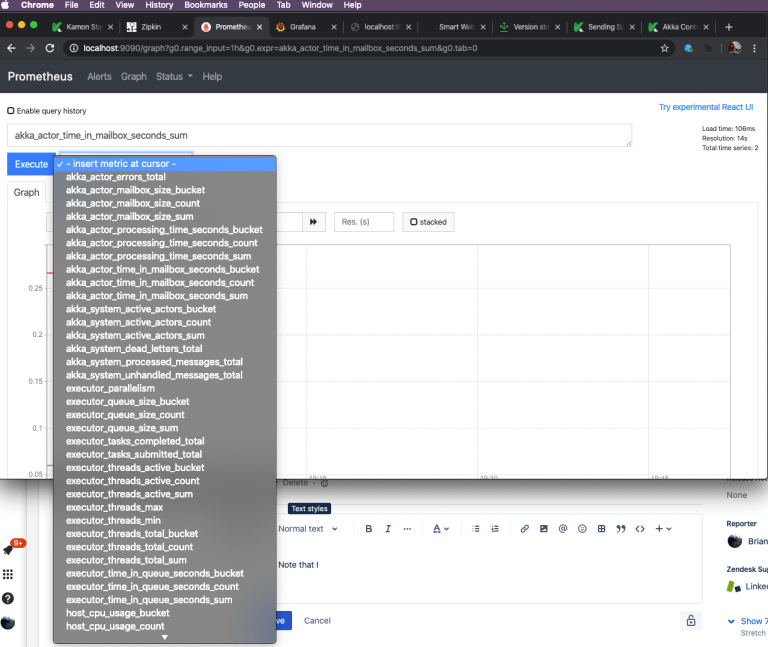Image resolution: width=768 pixels, height=647 pixels.
Task: Click the browser forward arrow
Action: point(30,48)
